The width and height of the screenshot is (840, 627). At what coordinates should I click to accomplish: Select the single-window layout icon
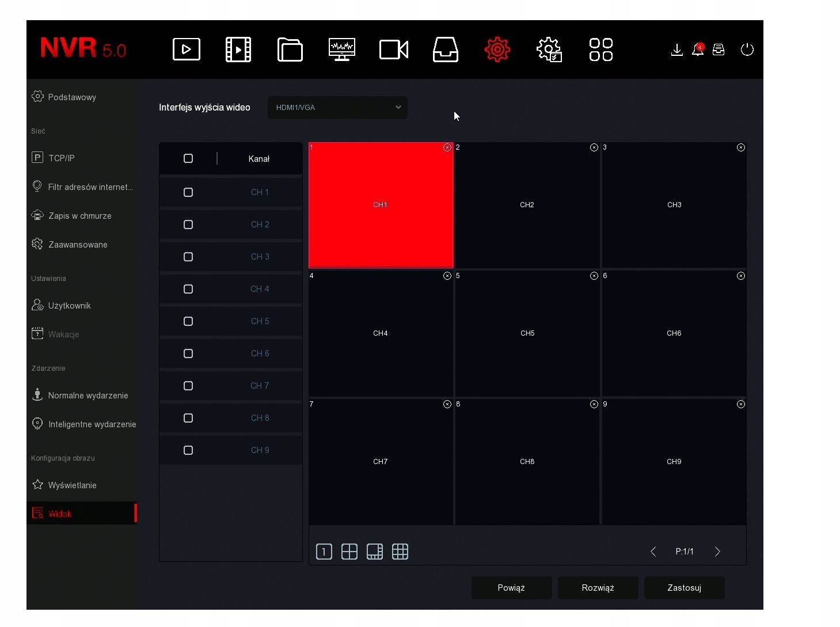(324, 552)
